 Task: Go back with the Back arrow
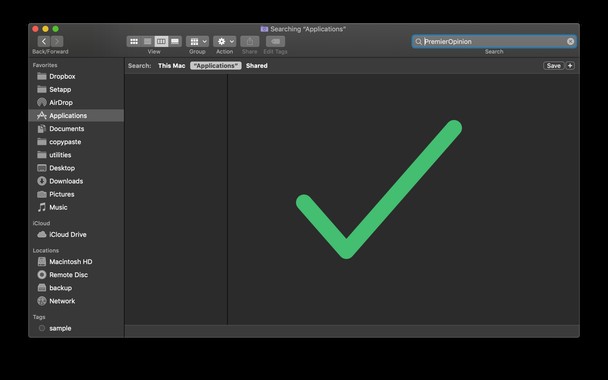click(44, 41)
